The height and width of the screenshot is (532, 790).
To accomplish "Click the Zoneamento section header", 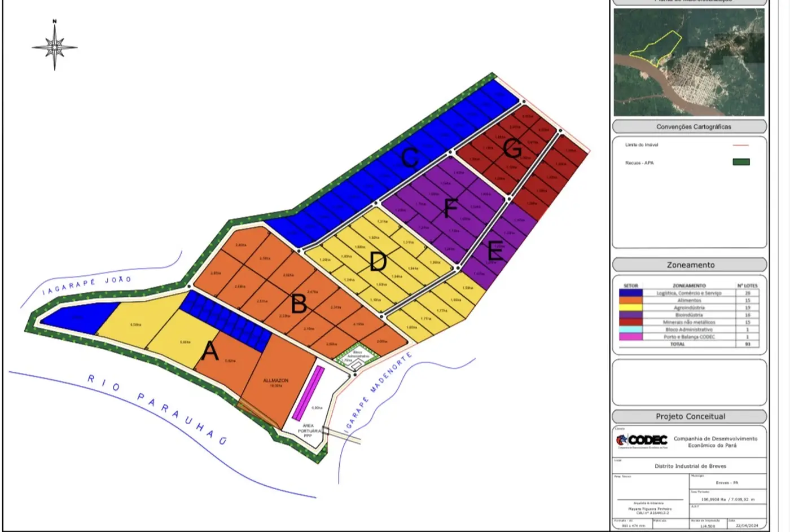I will pyautogui.click(x=690, y=265).
